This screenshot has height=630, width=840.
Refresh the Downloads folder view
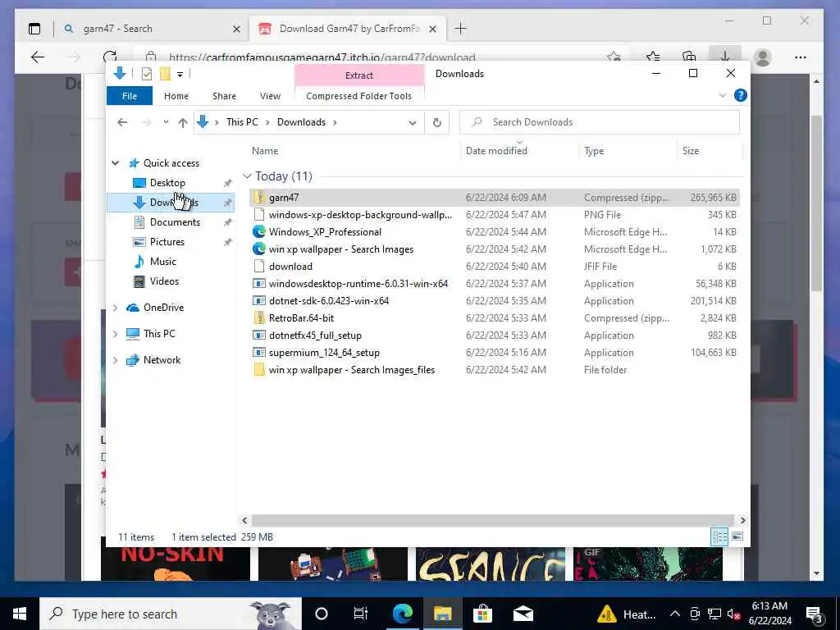[x=436, y=123]
